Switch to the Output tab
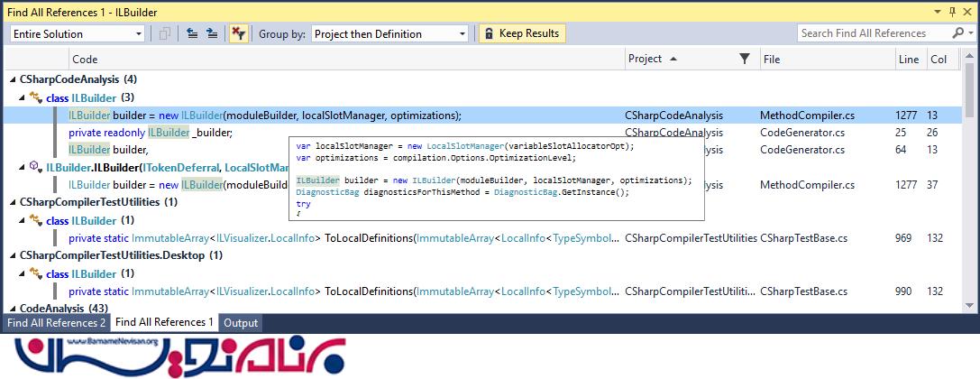The image size is (980, 379). (241, 323)
